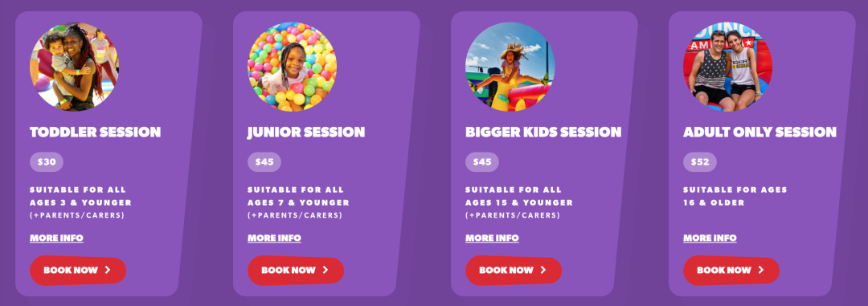Click the Adult Only Session couple photo
The width and height of the screenshot is (868, 306).
point(727,67)
